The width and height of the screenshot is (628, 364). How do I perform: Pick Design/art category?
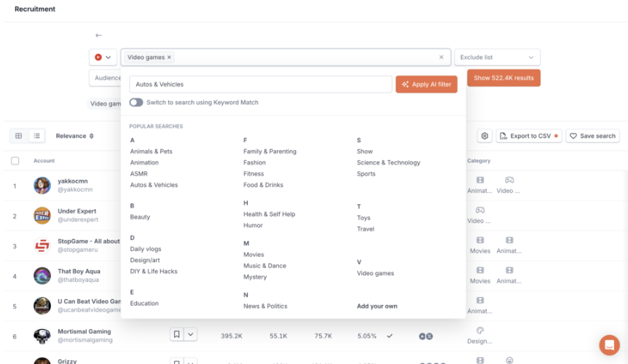144,260
